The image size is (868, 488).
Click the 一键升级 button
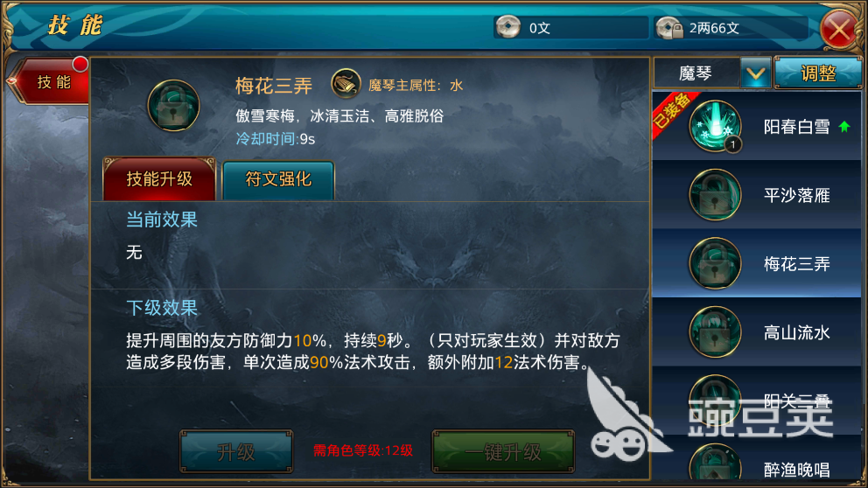coord(503,451)
